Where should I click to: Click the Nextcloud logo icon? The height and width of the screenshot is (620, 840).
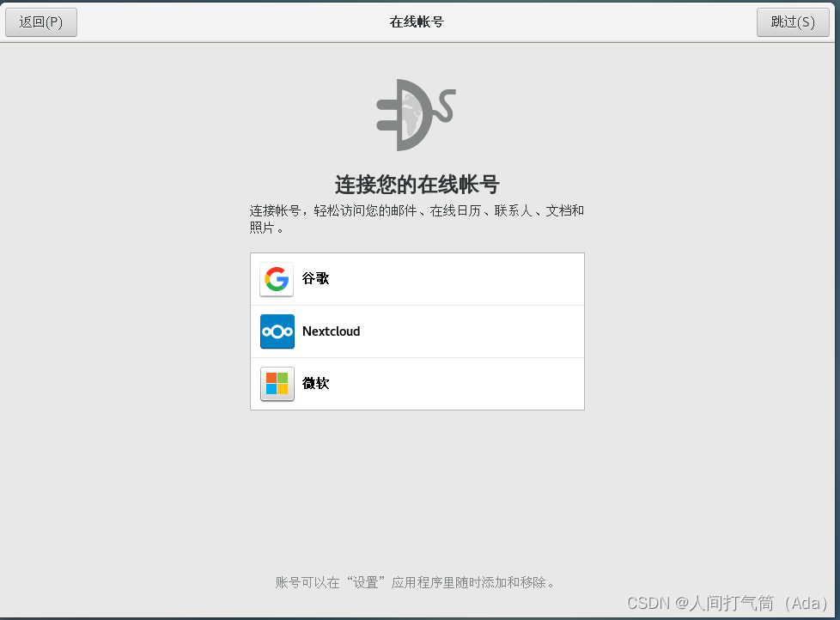point(277,331)
